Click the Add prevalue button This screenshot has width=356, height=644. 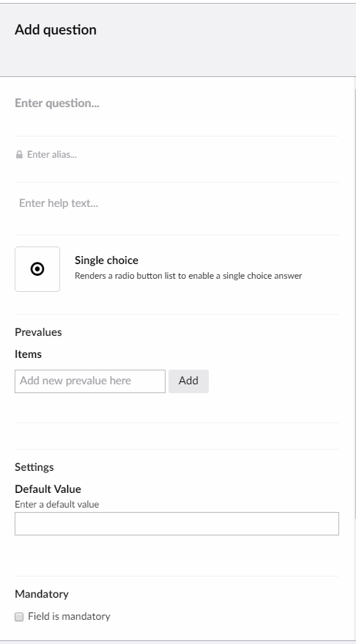[x=188, y=381]
